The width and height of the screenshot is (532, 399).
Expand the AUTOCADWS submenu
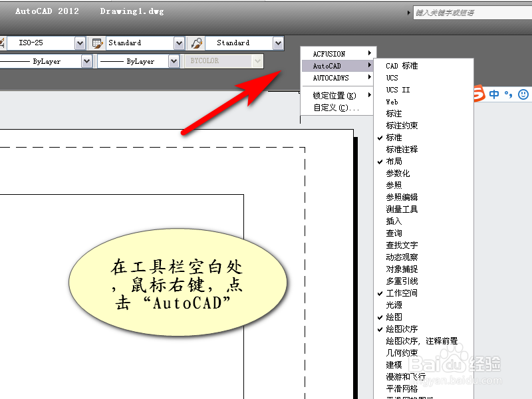(338, 78)
